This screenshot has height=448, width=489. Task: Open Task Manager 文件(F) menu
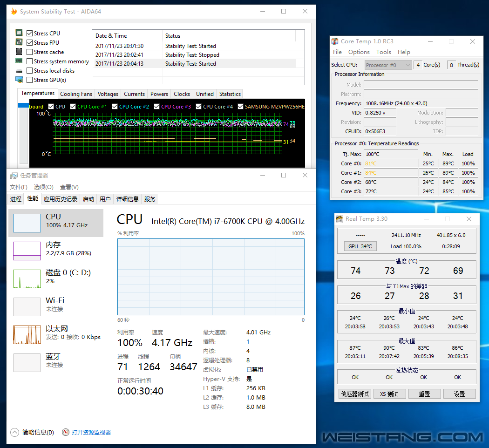click(x=19, y=187)
